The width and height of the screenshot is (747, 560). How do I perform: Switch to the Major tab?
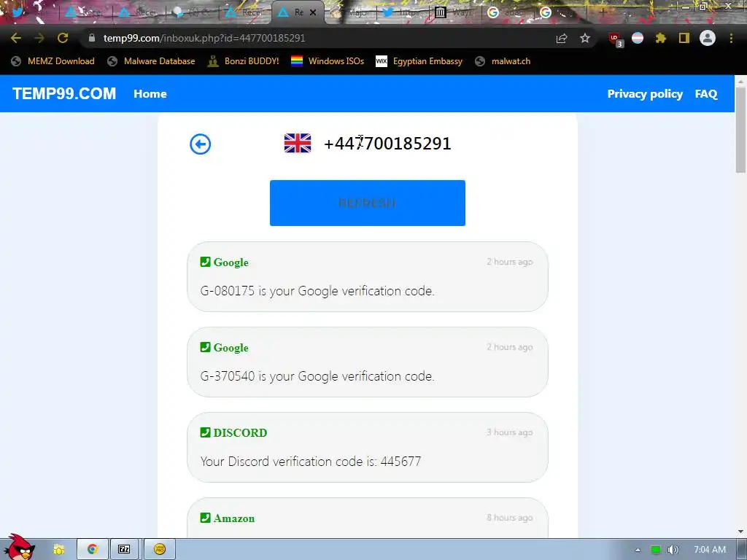coord(349,12)
